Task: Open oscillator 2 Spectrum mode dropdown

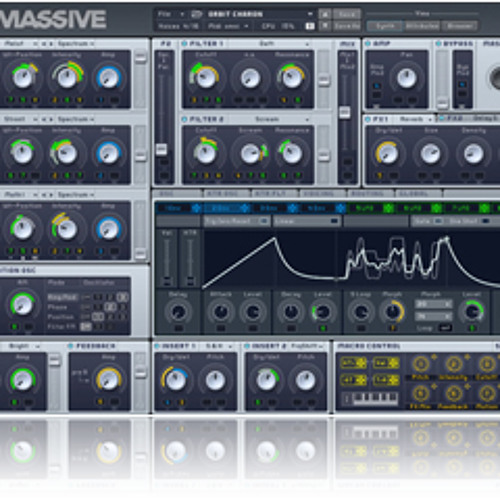Action: (x=76, y=119)
